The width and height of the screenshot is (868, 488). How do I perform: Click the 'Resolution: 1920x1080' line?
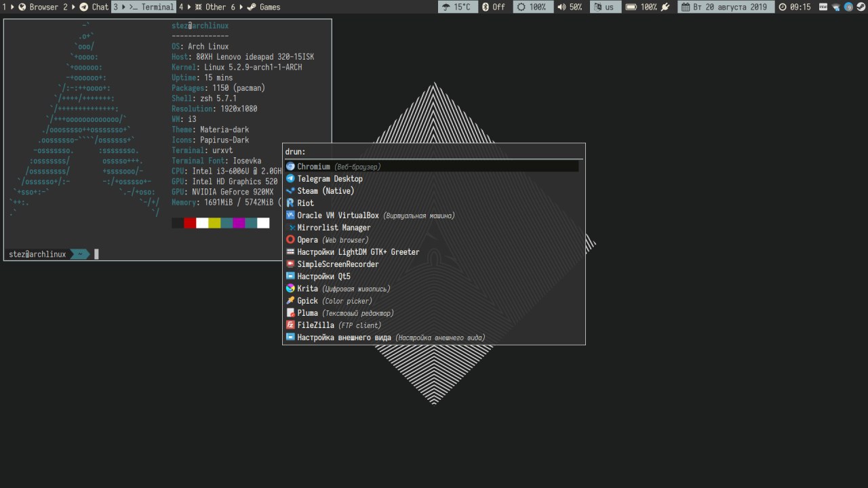(x=214, y=108)
